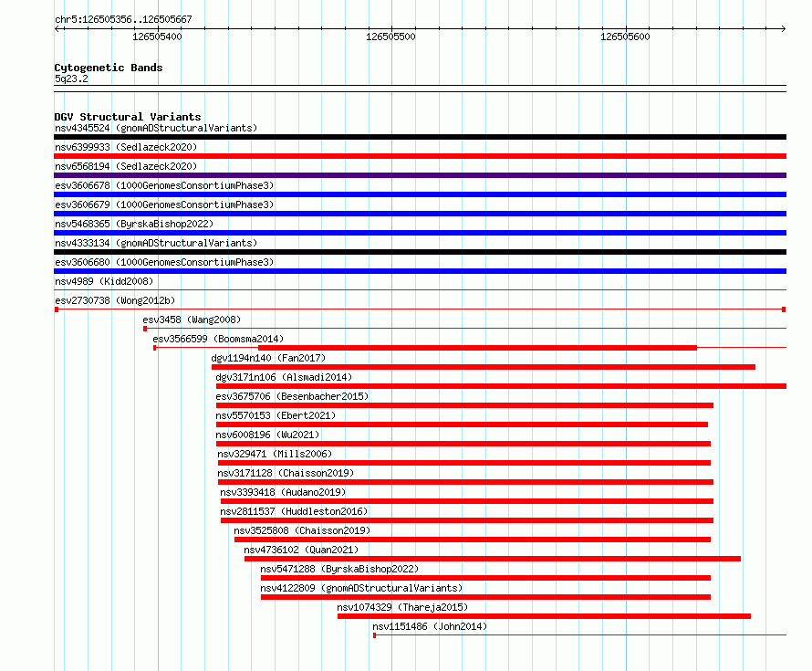Click the red bar under nsv1074329
Image resolution: width=812 pixels, height=671 pixels.
click(x=545, y=616)
